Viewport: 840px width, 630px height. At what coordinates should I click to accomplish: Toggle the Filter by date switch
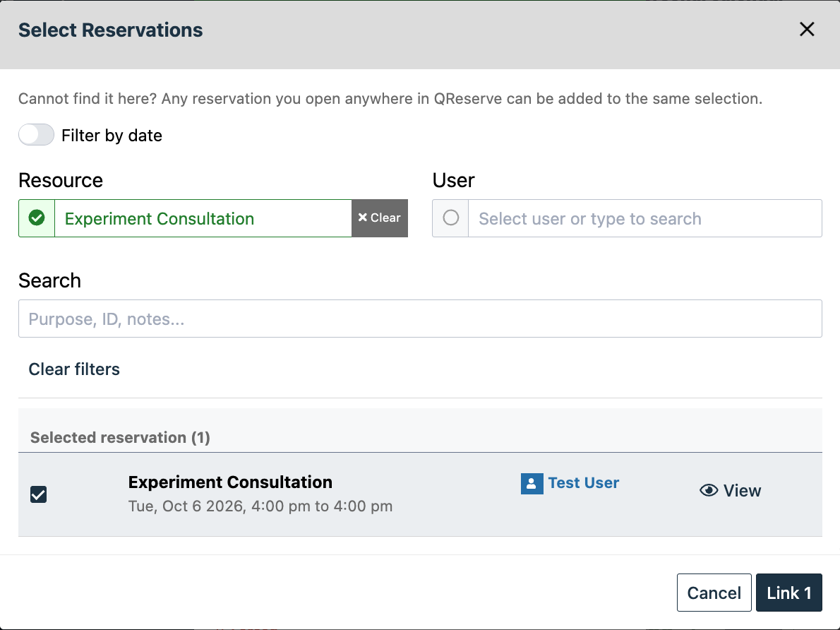pos(37,135)
